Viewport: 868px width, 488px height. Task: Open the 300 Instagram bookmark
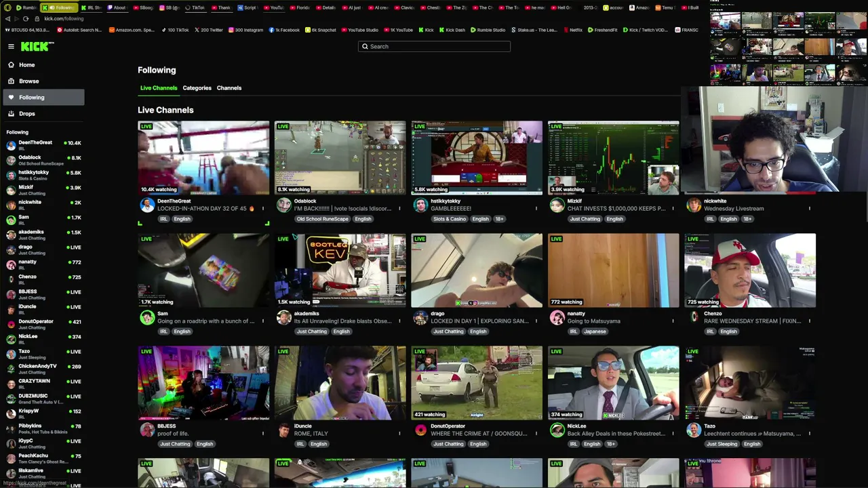245,30
